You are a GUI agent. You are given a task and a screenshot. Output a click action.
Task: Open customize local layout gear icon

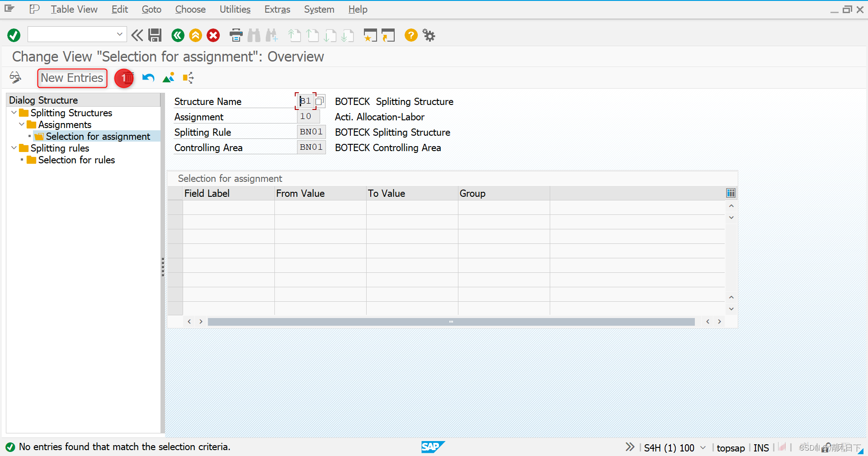click(429, 35)
